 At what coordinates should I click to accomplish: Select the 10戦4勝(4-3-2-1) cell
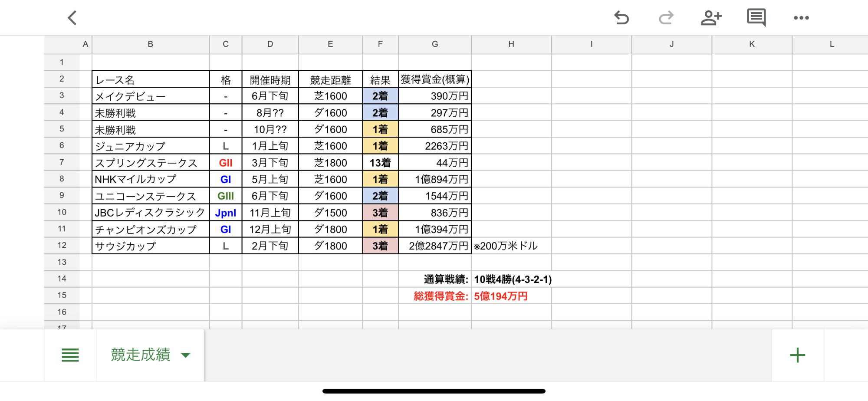pyautogui.click(x=511, y=279)
